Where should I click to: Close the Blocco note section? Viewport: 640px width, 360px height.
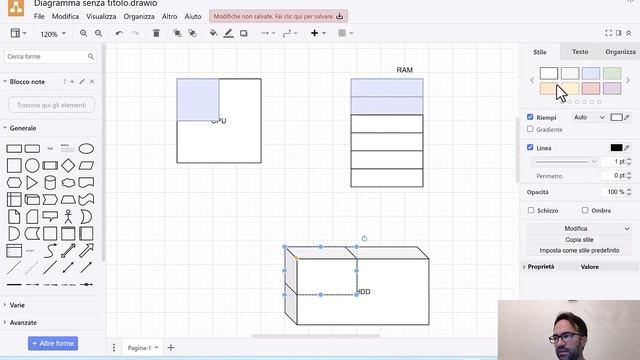(x=92, y=82)
